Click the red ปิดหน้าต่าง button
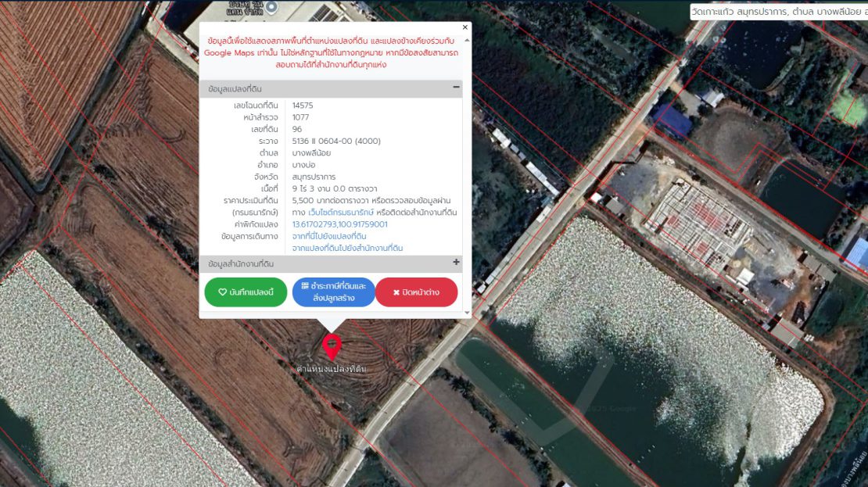This screenshot has width=868, height=487. 416,292
